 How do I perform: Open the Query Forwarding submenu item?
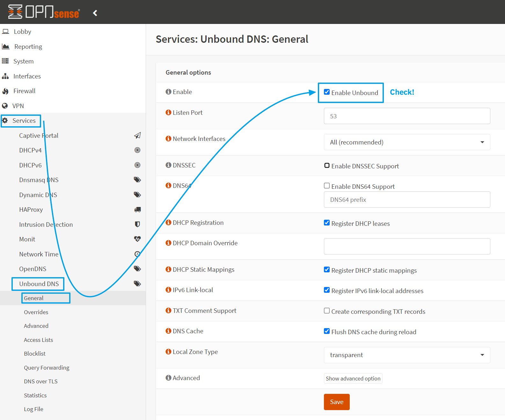click(x=47, y=368)
